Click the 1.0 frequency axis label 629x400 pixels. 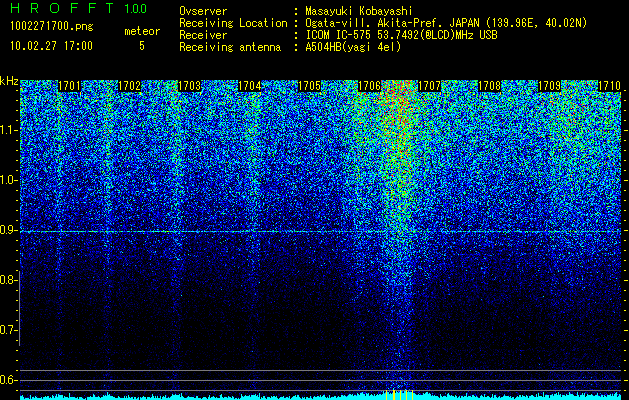pos(9,181)
